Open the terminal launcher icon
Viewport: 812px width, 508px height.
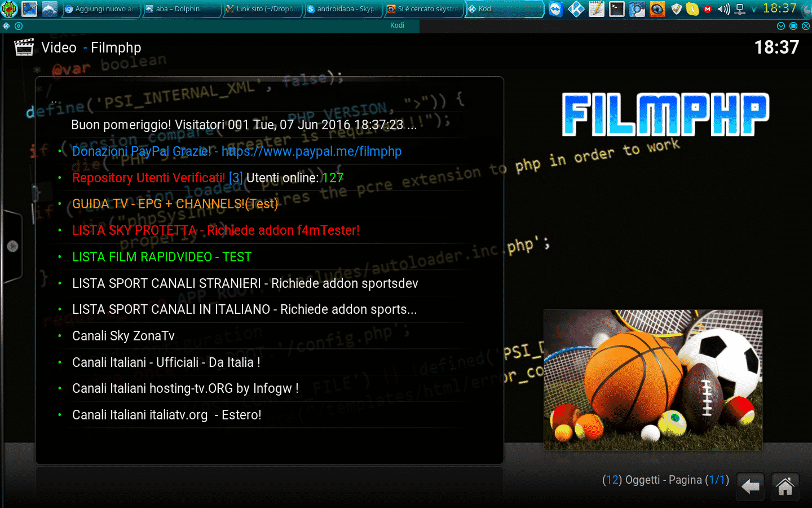click(617, 8)
